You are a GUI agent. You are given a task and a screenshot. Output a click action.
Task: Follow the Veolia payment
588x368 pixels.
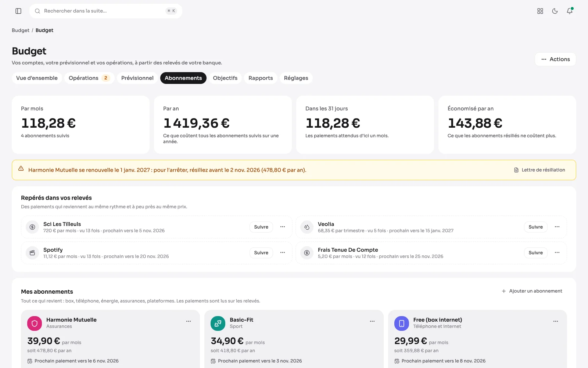coord(536,227)
